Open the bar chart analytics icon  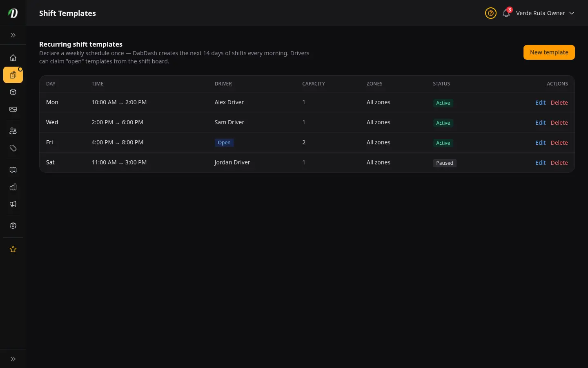(13, 187)
